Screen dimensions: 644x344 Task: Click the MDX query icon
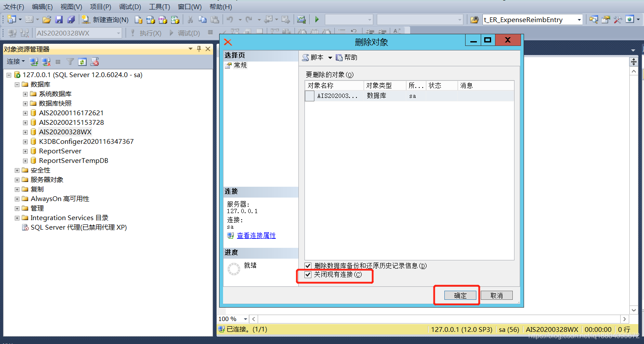point(151,19)
